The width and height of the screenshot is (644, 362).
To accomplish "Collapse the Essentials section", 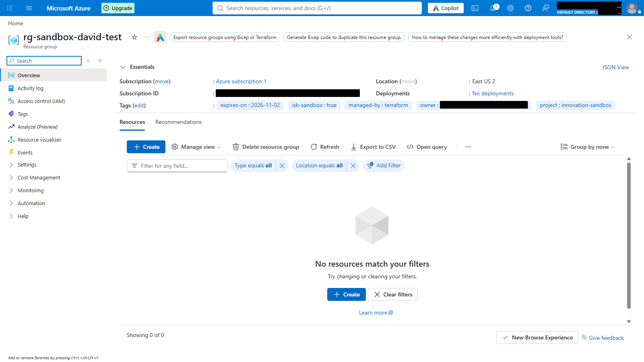I will click(x=123, y=67).
